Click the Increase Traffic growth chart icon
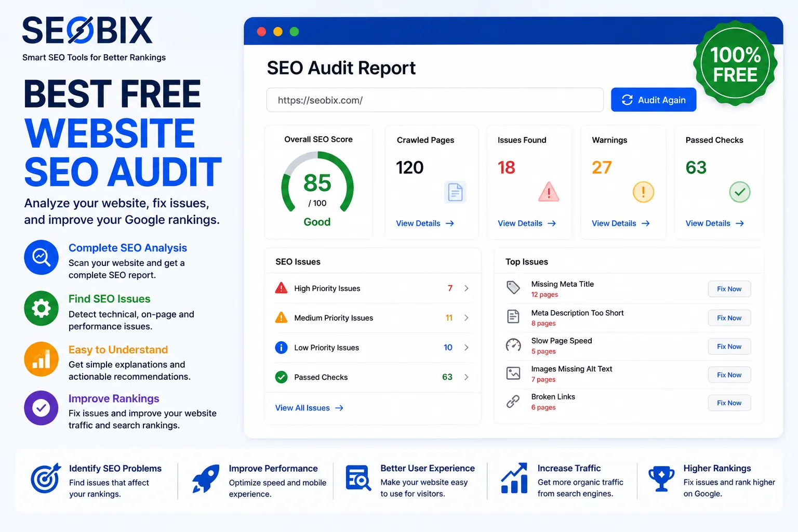Viewport: 798px width, 532px height. pos(514,478)
